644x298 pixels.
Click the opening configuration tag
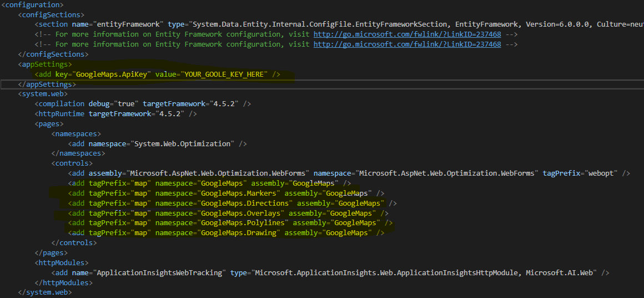pyautogui.click(x=32, y=4)
